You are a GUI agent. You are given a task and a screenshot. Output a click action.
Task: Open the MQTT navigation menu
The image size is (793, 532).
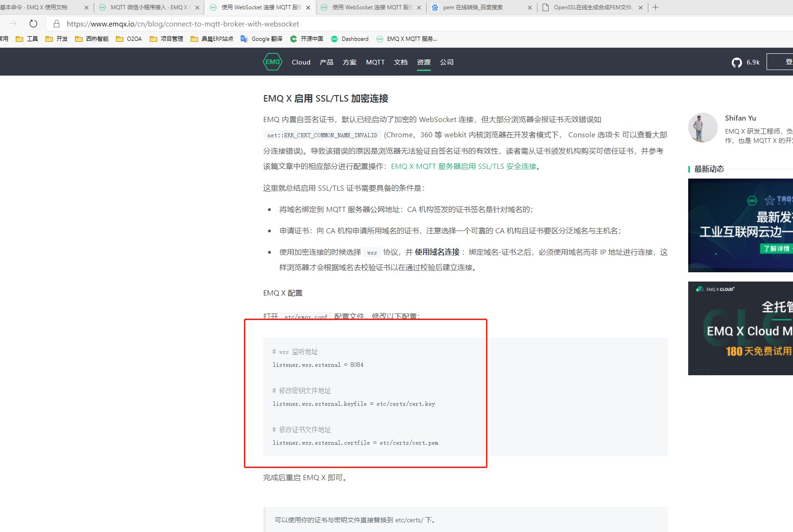(x=375, y=62)
